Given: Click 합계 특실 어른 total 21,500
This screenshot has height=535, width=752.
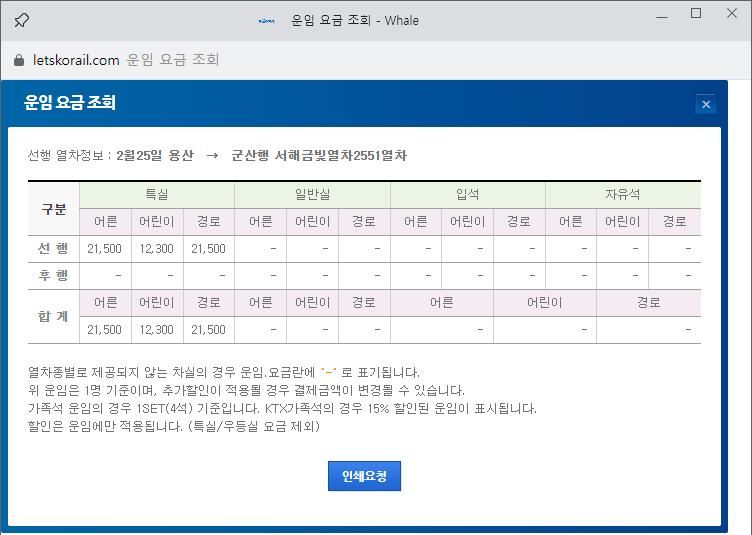Looking at the screenshot, I should pos(105,330).
